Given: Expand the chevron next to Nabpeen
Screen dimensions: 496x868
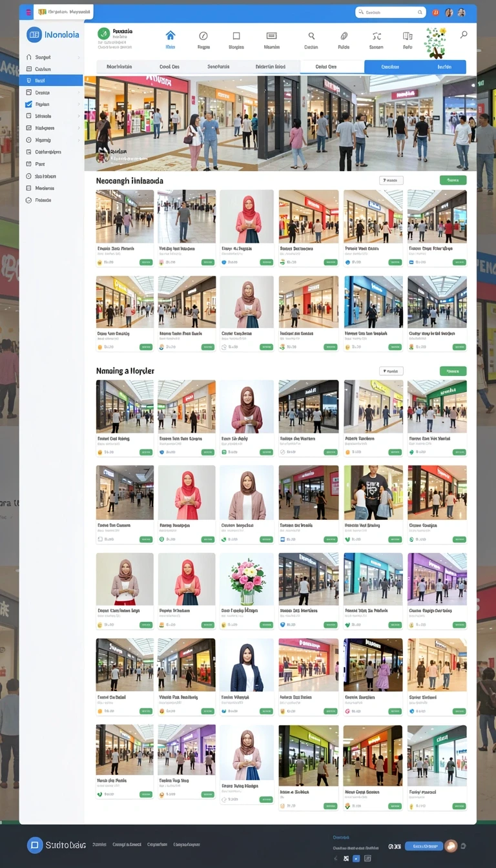Looking at the screenshot, I should [x=79, y=128].
